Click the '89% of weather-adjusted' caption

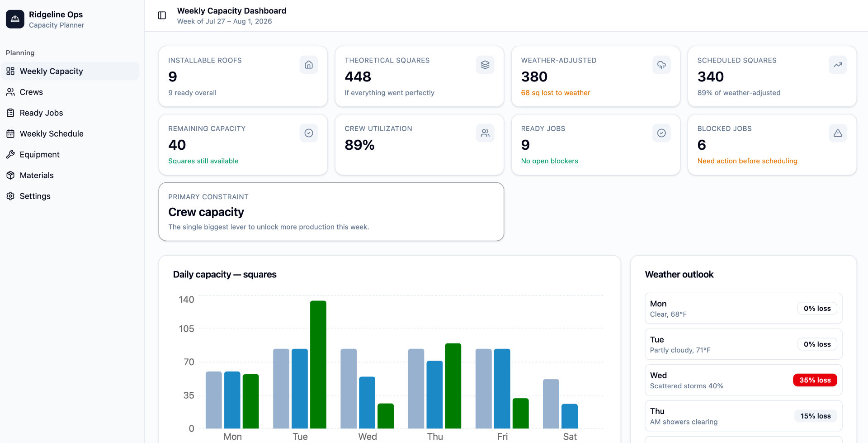[x=739, y=93]
